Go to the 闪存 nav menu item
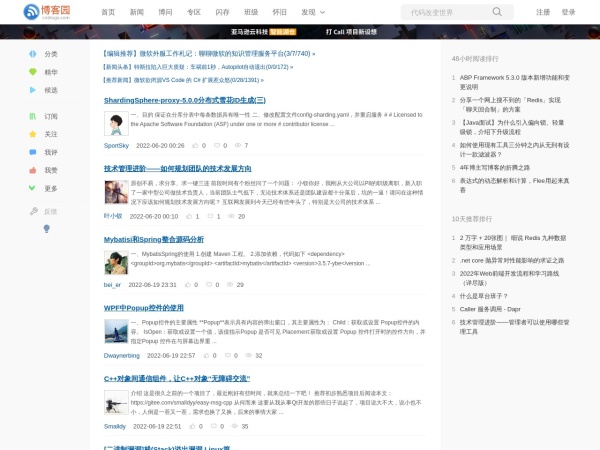 pos(221,12)
